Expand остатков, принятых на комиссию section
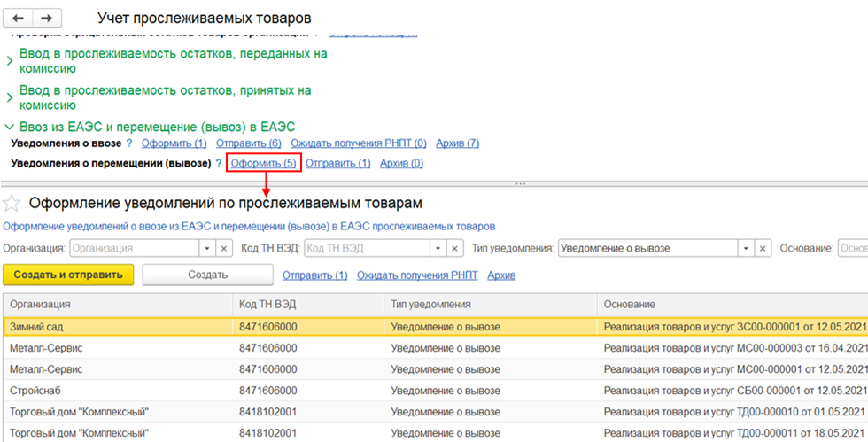 click(10, 97)
